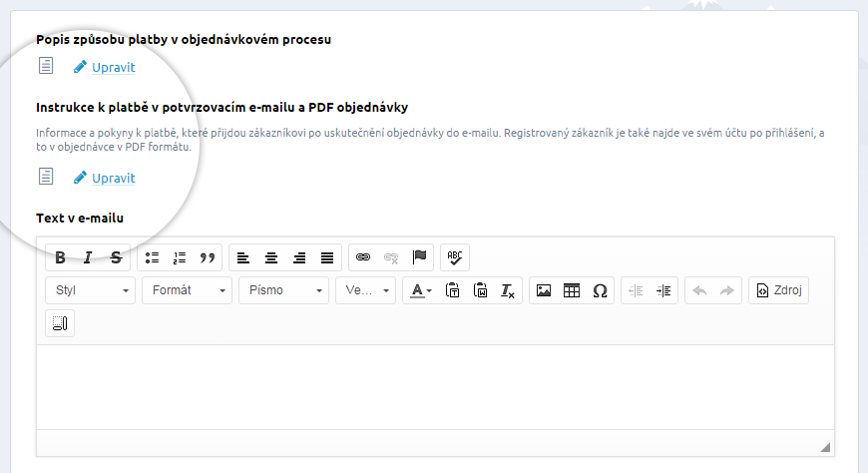Run spell check (ABC icon)

pos(455,257)
